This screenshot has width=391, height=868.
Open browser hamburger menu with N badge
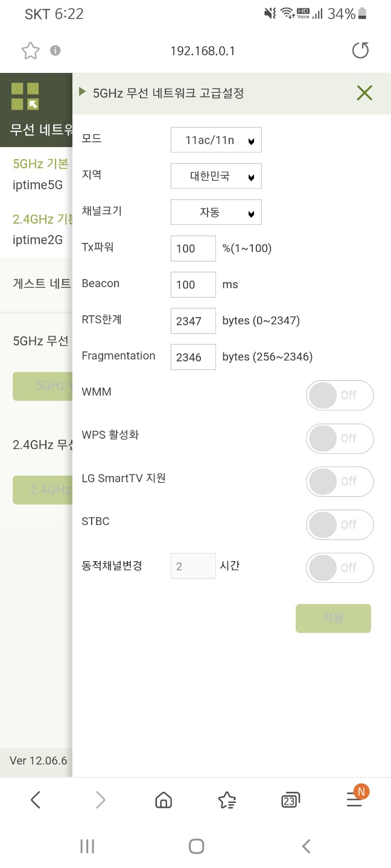click(x=355, y=797)
